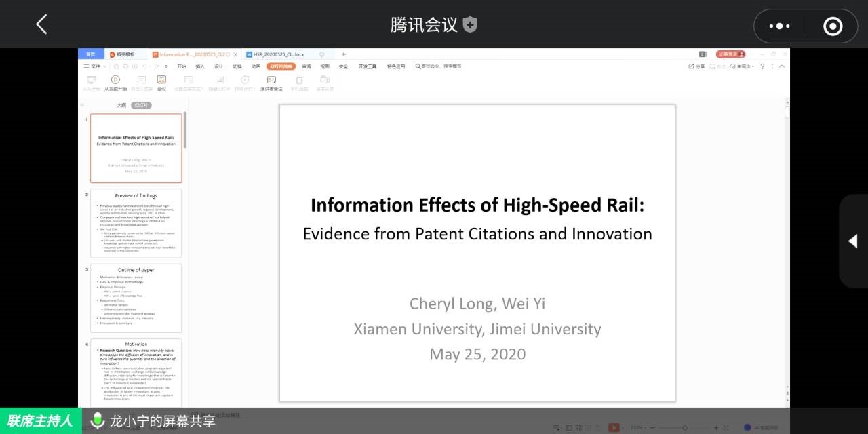Open the three-dots more options button
The width and height of the screenshot is (868, 434).
779,26
